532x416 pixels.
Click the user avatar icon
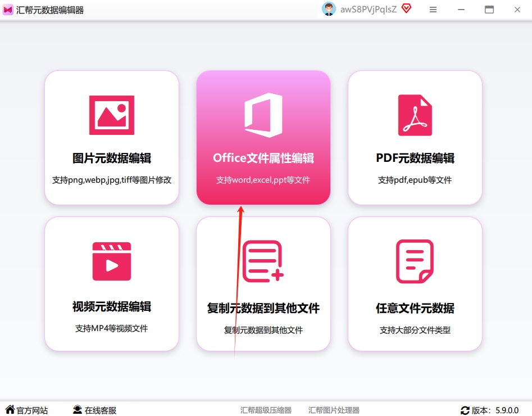coord(329,9)
